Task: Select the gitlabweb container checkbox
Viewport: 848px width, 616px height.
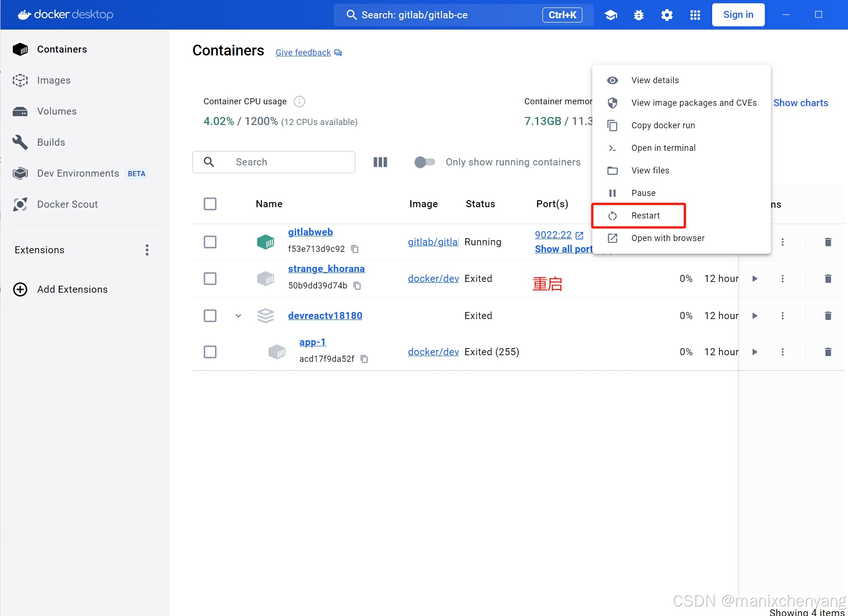Action: (210, 242)
